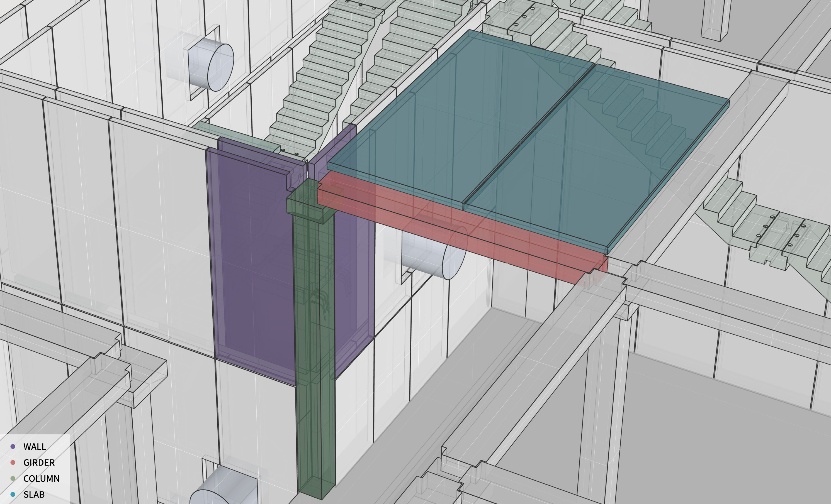This screenshot has width=831, height=504.
Task: Click the green COLUMN legend dot
Action: tap(13, 478)
